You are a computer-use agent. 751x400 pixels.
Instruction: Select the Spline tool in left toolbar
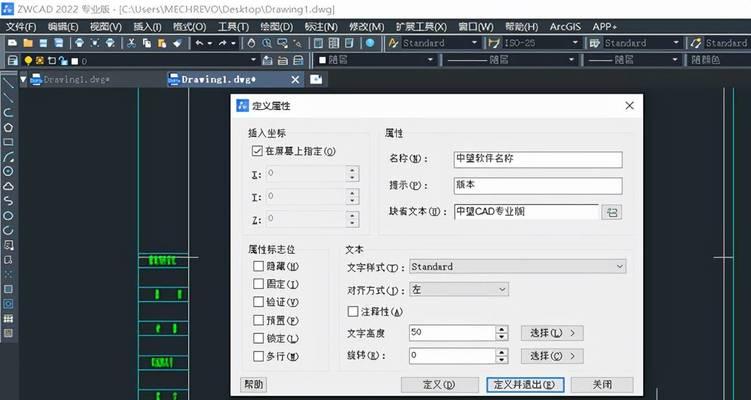click(8, 201)
